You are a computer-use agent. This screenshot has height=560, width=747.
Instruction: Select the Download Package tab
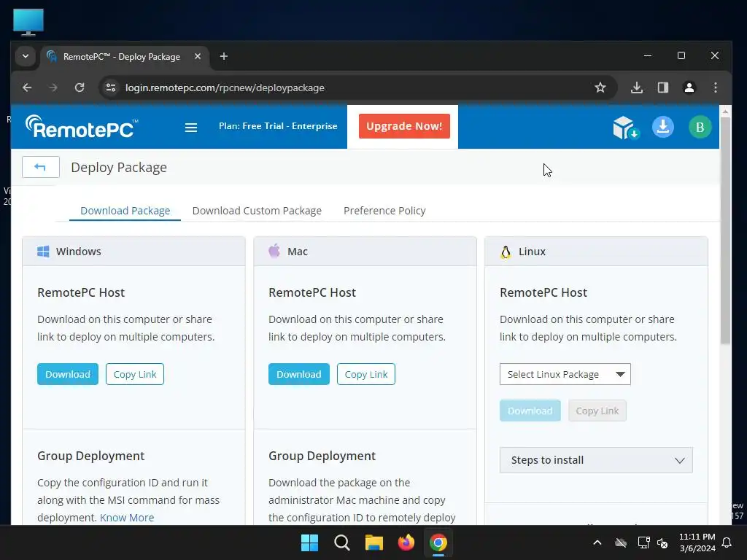[125, 211]
